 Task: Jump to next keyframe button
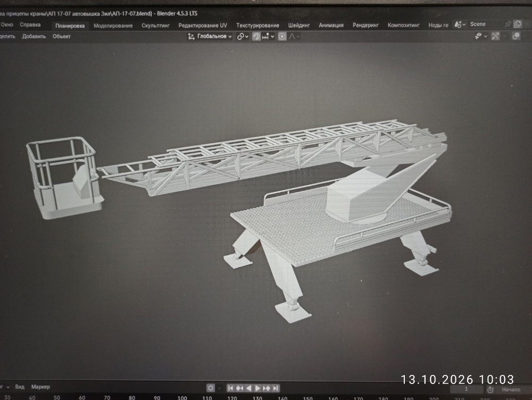267,388
